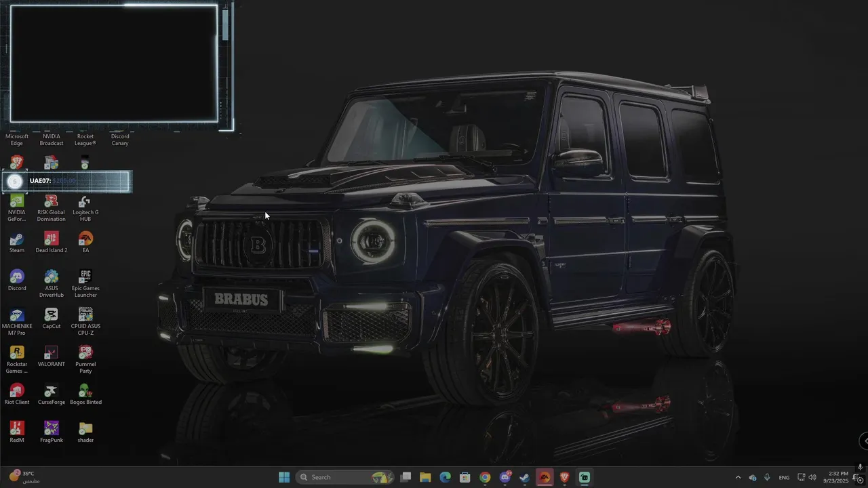The height and width of the screenshot is (488, 868).
Task: Click the microphone icon in system tray
Action: [x=767, y=477]
